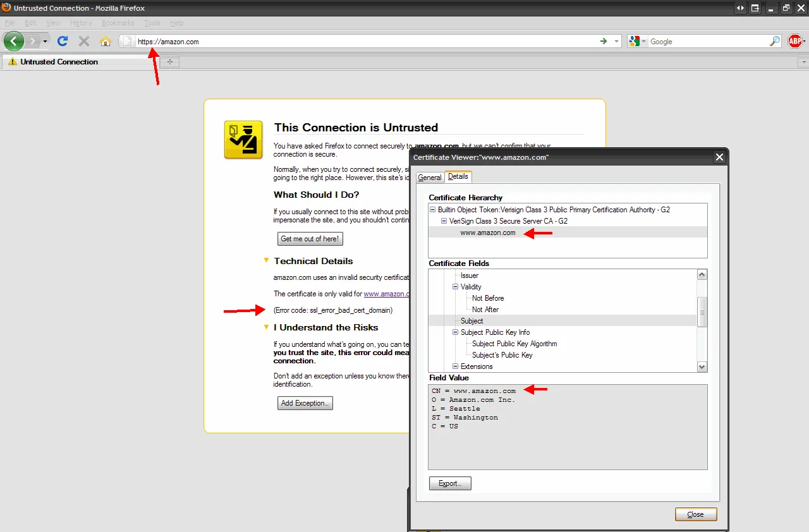Click the site identity page icon in the URL bar
The height and width of the screenshot is (532, 809).
(x=127, y=42)
